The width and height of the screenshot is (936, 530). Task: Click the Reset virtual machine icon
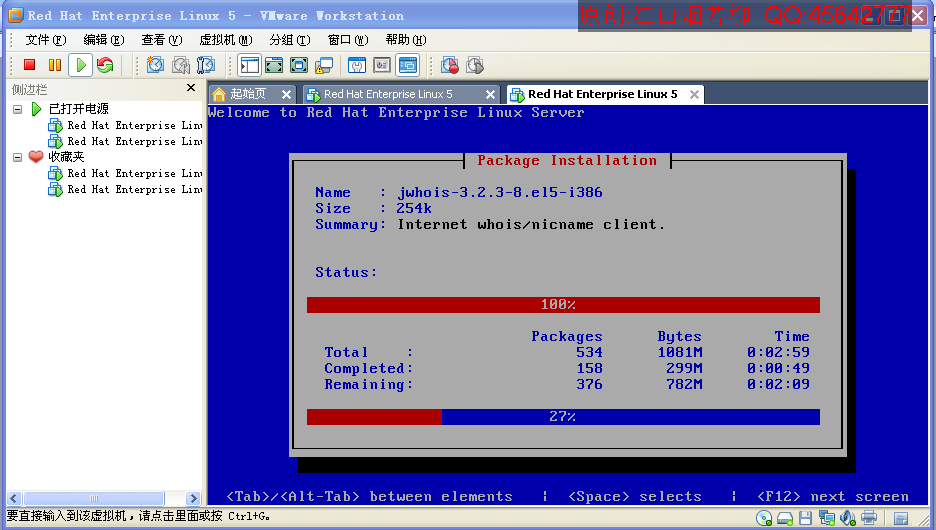(106, 64)
